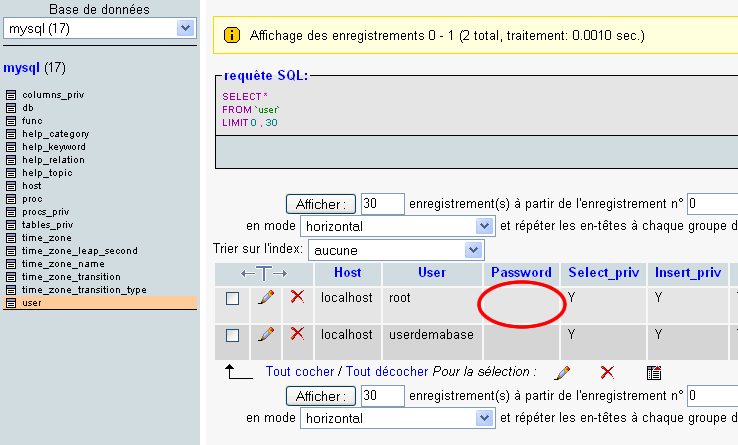Edit the userdemabase row with pencil icon

(266, 334)
